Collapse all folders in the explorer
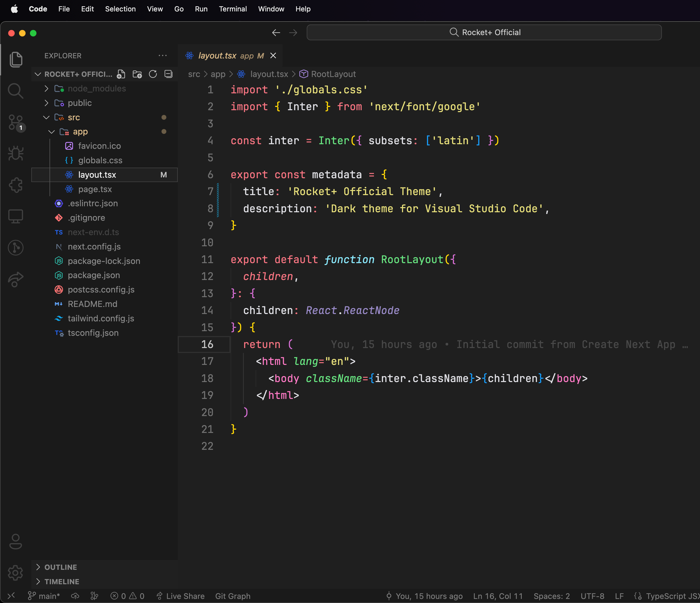 pos(168,74)
